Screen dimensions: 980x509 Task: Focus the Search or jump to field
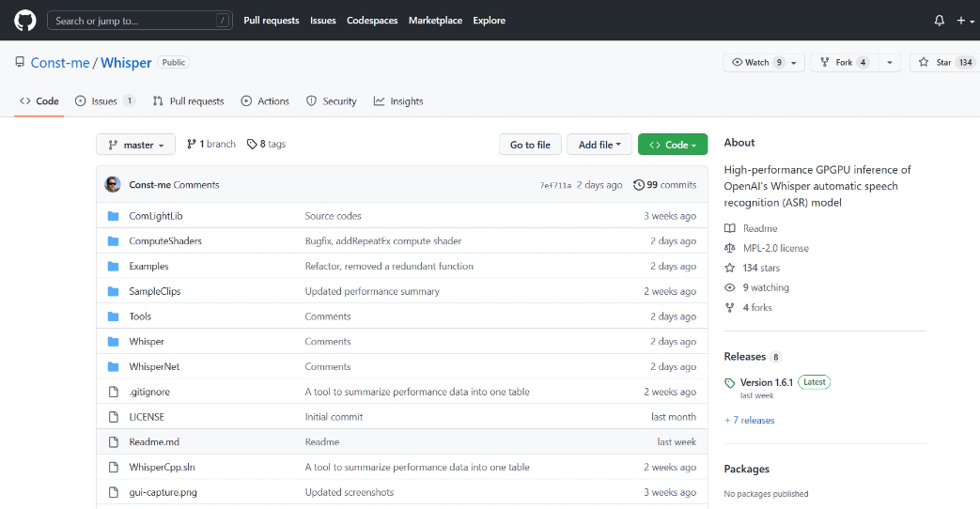tap(140, 21)
